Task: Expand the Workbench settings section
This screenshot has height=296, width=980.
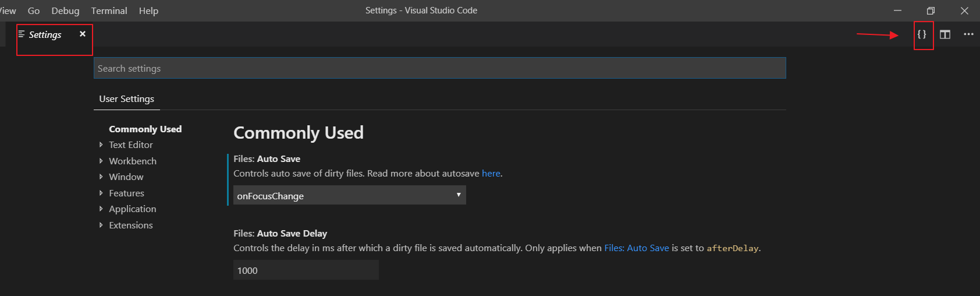Action: pos(101,161)
